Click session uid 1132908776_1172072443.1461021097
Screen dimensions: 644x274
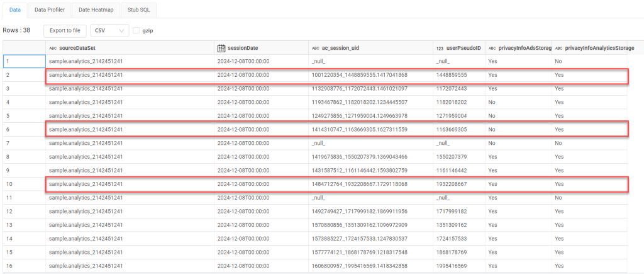click(359, 88)
